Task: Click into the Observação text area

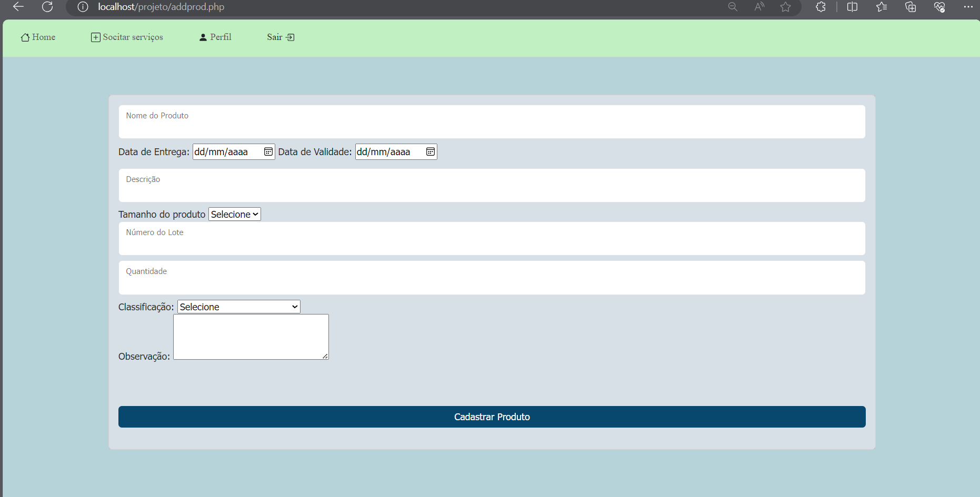Action: (x=251, y=337)
